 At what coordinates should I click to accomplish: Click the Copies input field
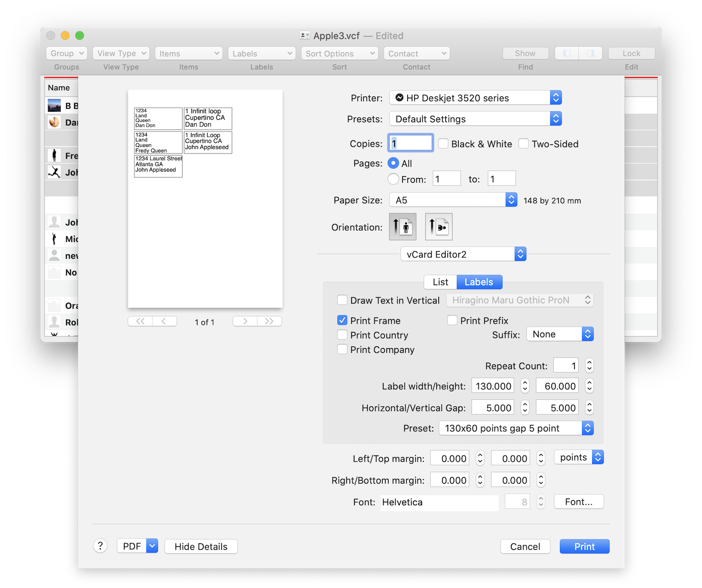point(411,143)
